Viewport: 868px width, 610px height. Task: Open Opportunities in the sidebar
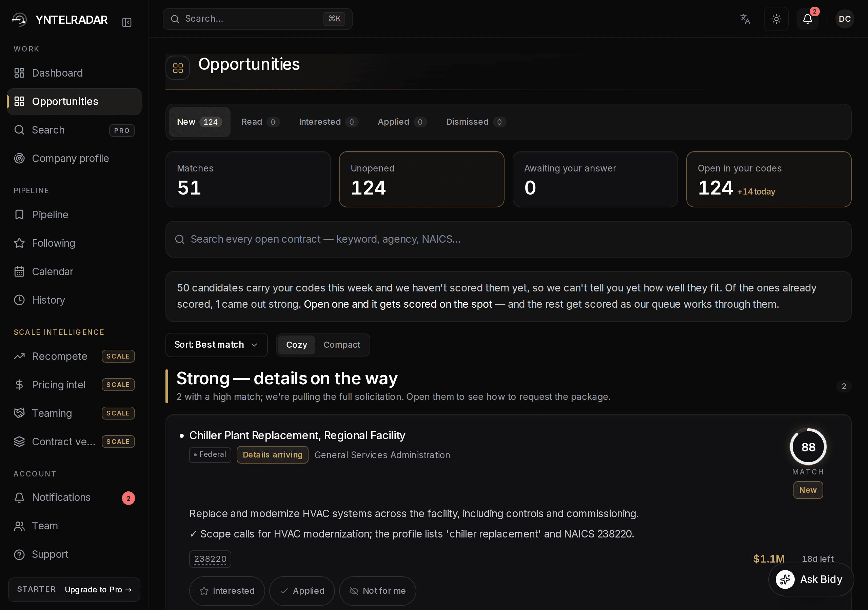(74, 102)
